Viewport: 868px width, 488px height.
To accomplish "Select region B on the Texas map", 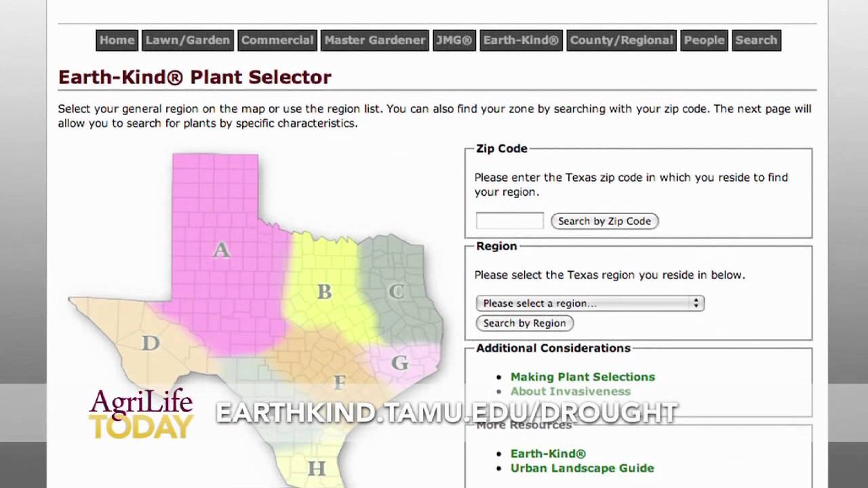I will (x=324, y=291).
